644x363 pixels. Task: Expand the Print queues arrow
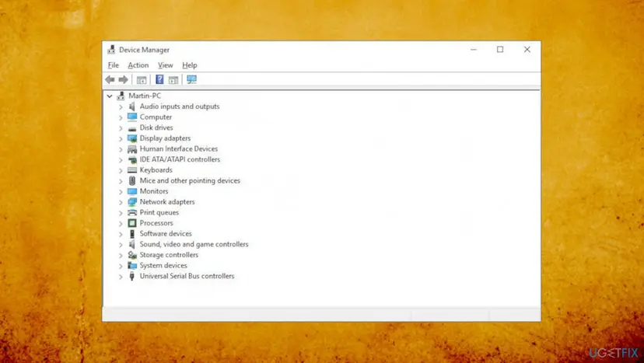[121, 213]
